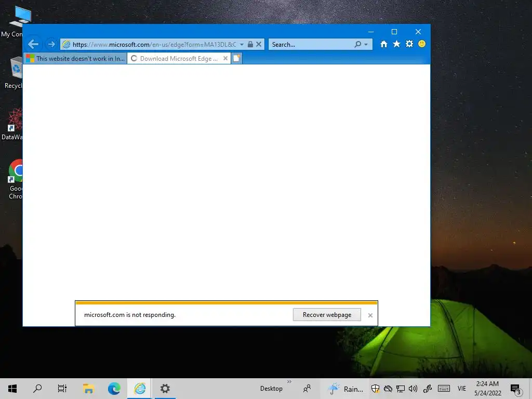The height and width of the screenshot is (399, 532).
Task: Minimize the Internet Explorer window
Action: click(371, 32)
